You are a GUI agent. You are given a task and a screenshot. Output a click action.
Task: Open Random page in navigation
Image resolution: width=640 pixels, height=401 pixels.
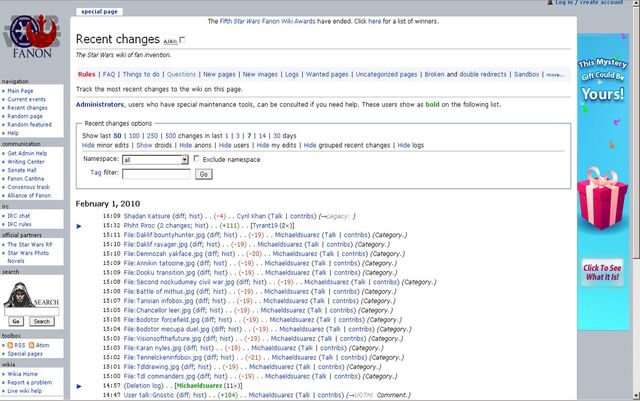pos(25,116)
